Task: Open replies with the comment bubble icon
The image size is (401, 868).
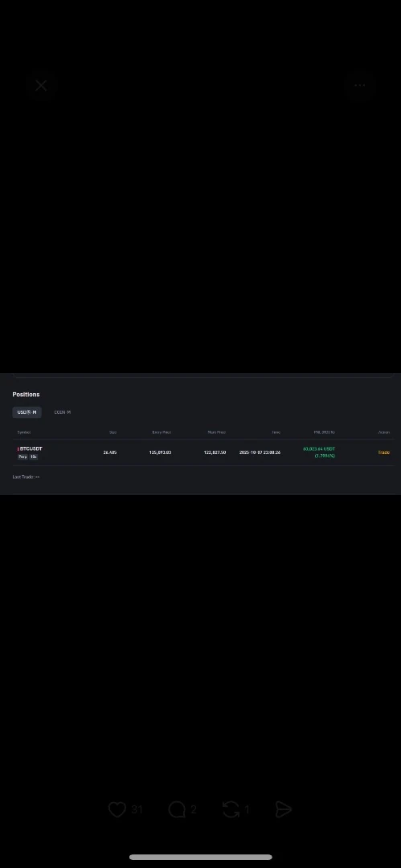Action: point(177,809)
